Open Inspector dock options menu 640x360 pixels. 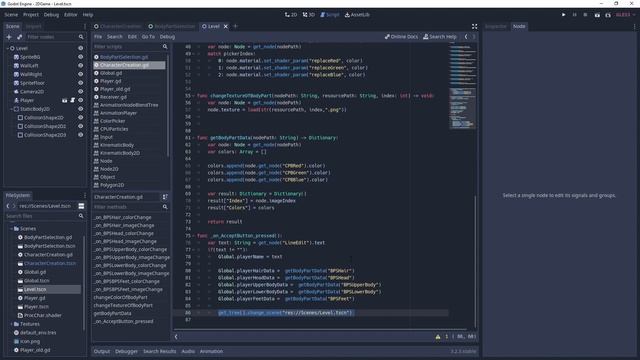pos(634,26)
